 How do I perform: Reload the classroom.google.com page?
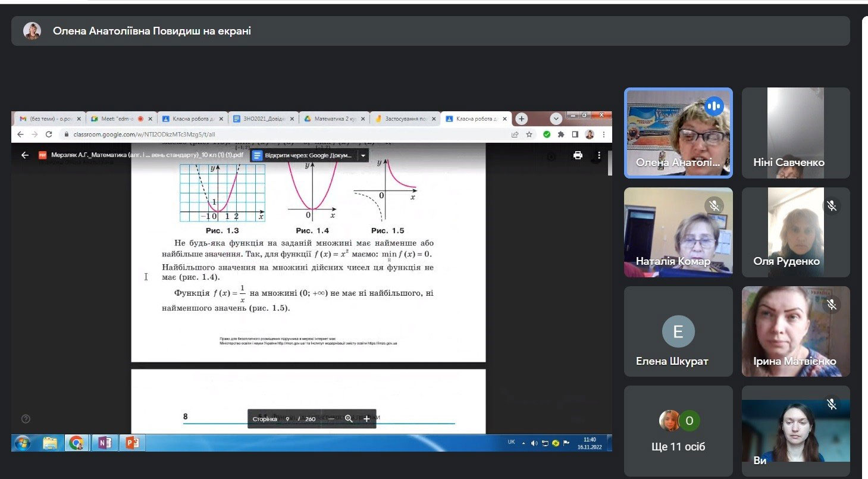(49, 134)
